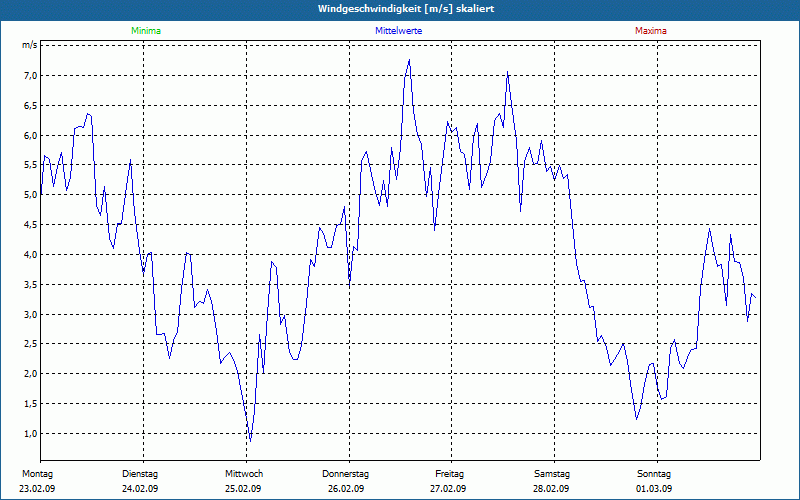Click the 24.02.09 date label
Screen dimensions: 800x500
(140, 489)
